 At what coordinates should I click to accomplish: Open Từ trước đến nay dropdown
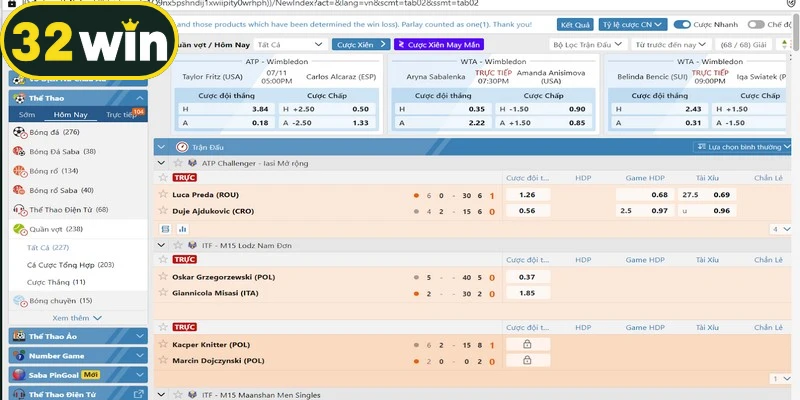click(x=671, y=44)
